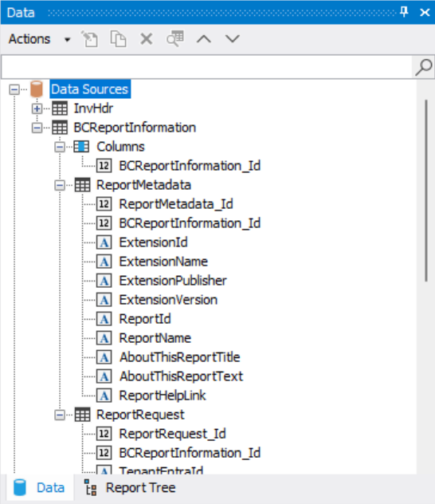Select BCReportInformation_Id under ReportMetadata
Viewport: 435px width, 504px height.
coord(190,223)
